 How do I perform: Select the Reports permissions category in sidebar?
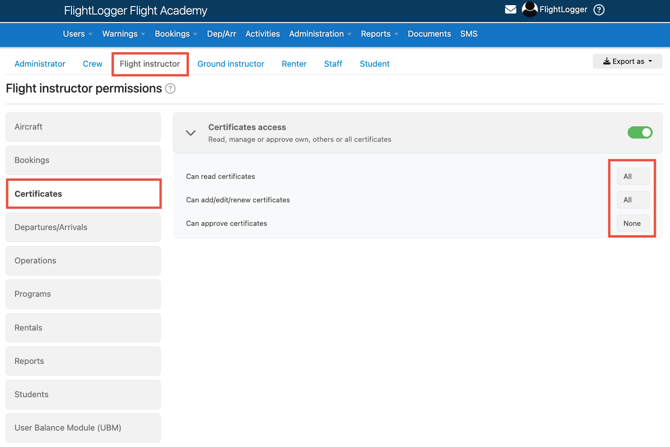pyautogui.click(x=83, y=361)
